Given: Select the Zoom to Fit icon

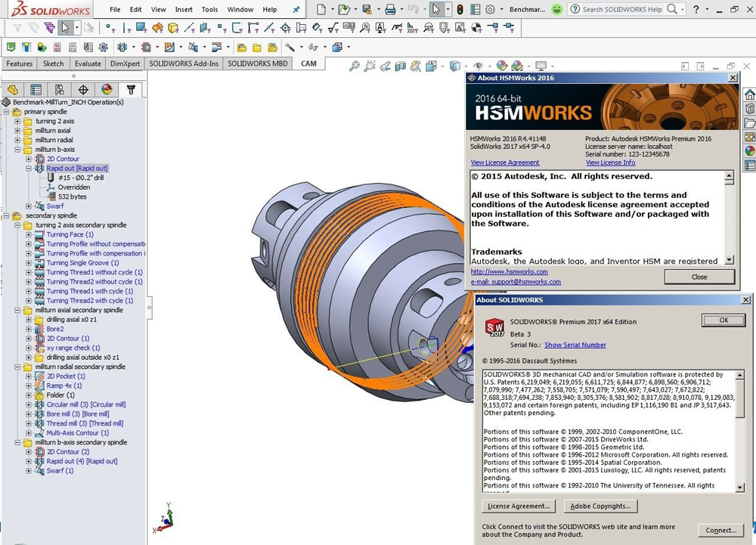Looking at the screenshot, I should pyautogui.click(x=354, y=66).
